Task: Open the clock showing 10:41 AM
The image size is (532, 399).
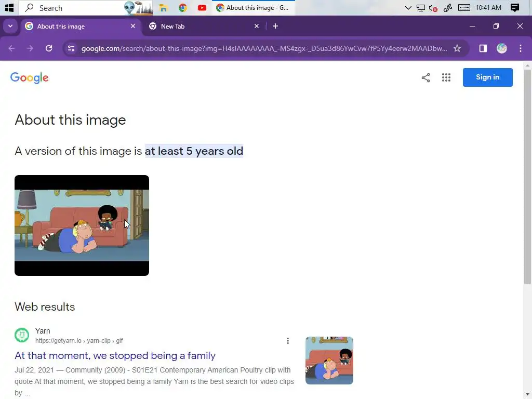Action: (488, 8)
